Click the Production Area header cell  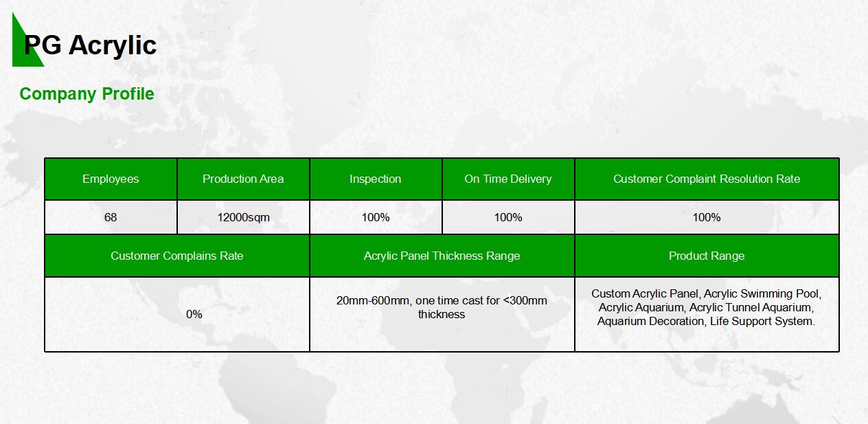tap(243, 179)
